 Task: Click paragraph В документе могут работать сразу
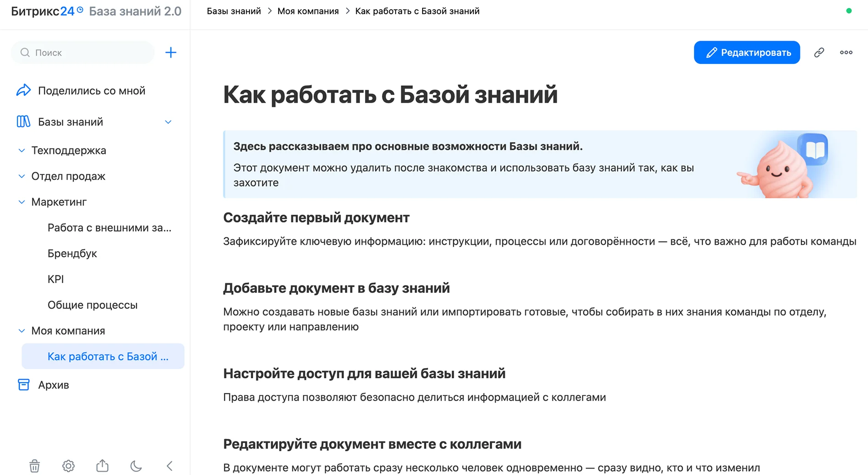coord(492,468)
